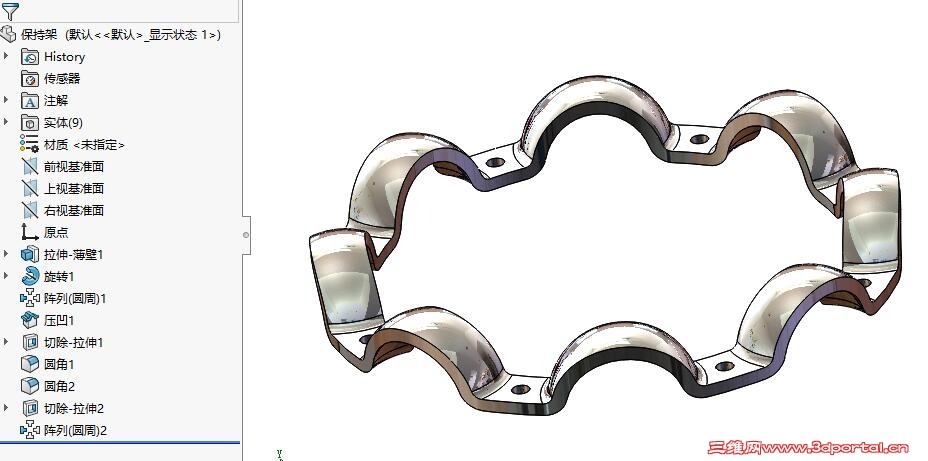Image resolution: width=928 pixels, height=461 pixels.
Task: Select the 原点 label
Action: pos(56,233)
